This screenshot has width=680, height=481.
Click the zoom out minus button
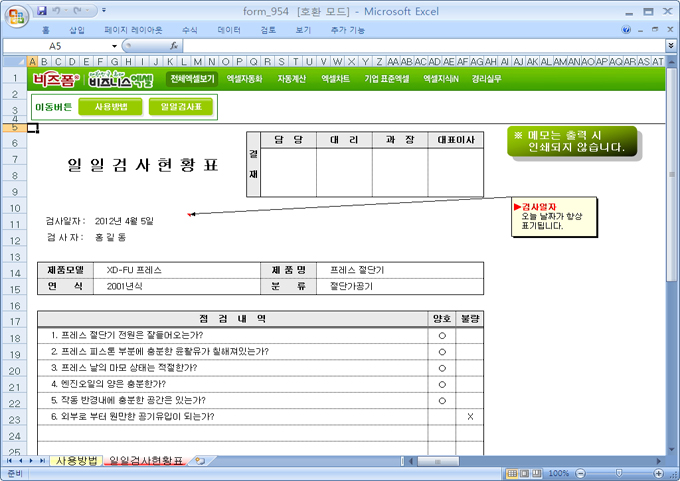click(x=581, y=473)
